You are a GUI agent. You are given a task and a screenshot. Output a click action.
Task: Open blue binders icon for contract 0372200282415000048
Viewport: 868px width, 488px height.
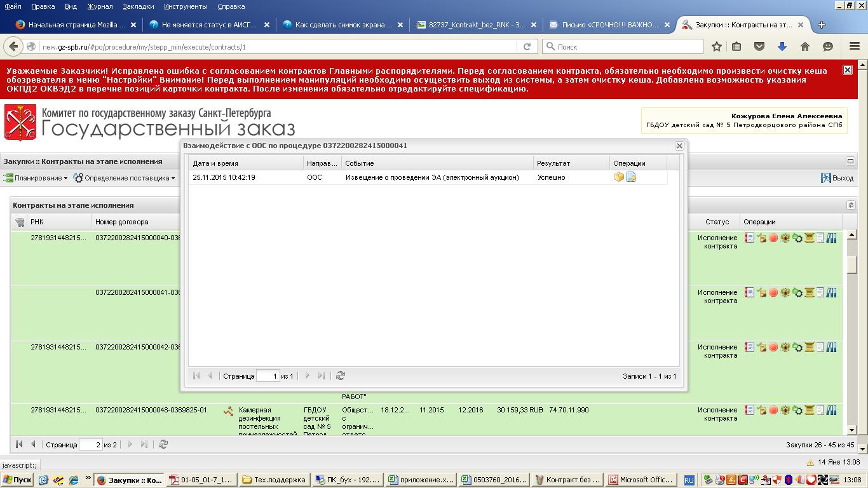[831, 410]
